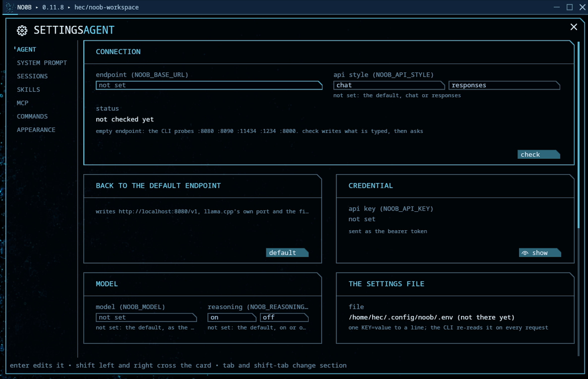Click the BACK TO THE DEFAULT ENDPOINT heading
Screen dimensions: 588x379
tap(158, 186)
